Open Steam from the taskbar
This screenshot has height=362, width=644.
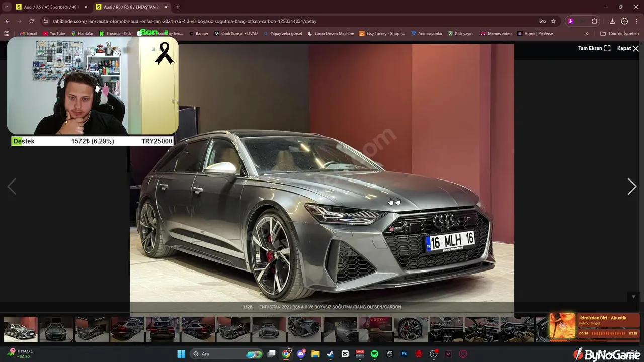point(330,354)
